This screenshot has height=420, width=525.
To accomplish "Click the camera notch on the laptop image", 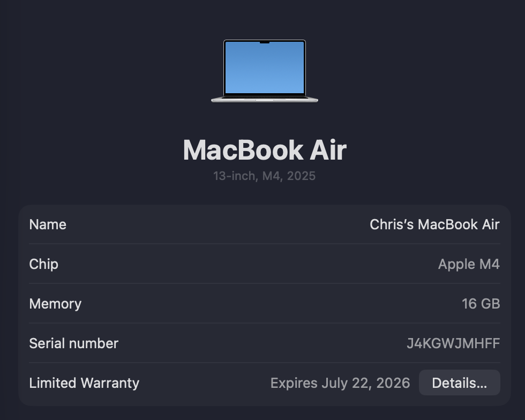I will pyautogui.click(x=265, y=42).
